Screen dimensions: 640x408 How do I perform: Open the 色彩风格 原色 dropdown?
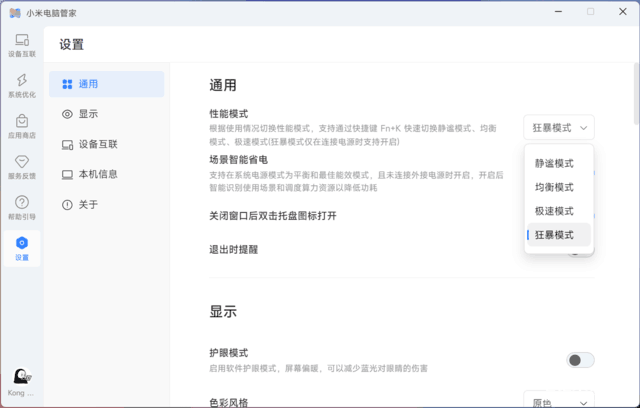559,400
